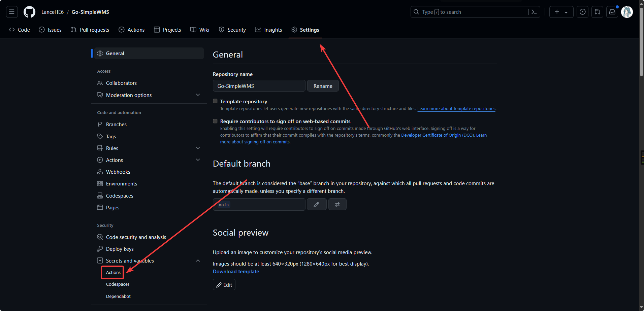The height and width of the screenshot is (311, 644).
Task: Open the pull requests icon in header
Action: coord(597,12)
